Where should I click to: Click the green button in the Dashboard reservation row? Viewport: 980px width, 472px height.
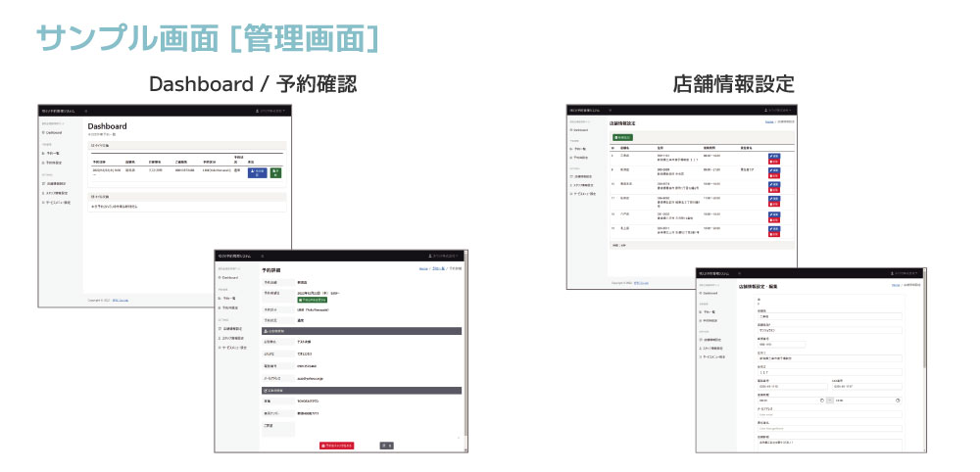pyautogui.click(x=275, y=172)
